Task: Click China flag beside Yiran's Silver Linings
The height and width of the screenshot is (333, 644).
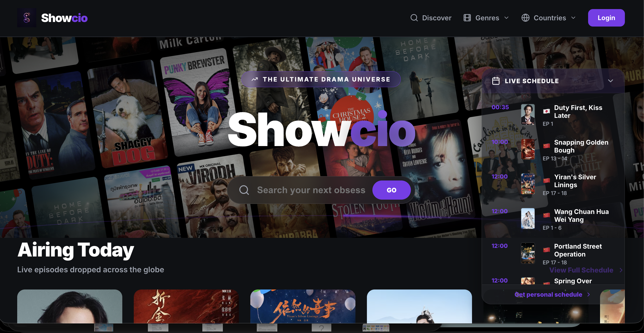Action: (547, 180)
